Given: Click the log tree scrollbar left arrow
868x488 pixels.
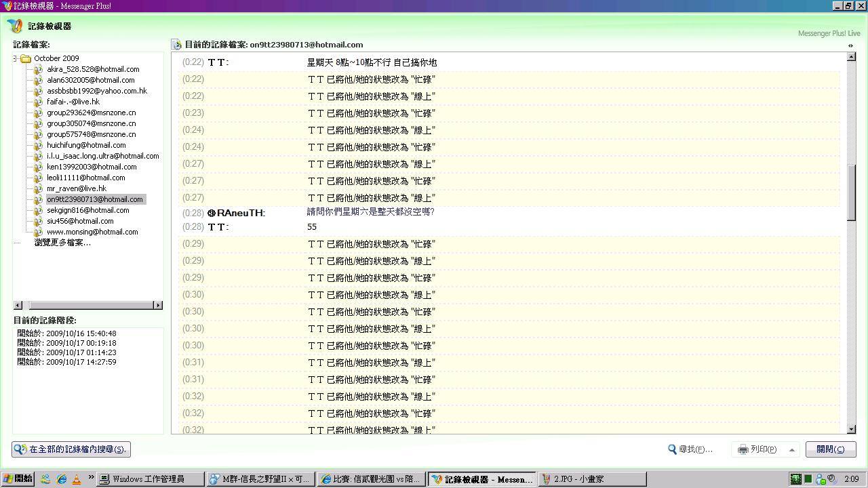Looking at the screenshot, I should tap(18, 306).
